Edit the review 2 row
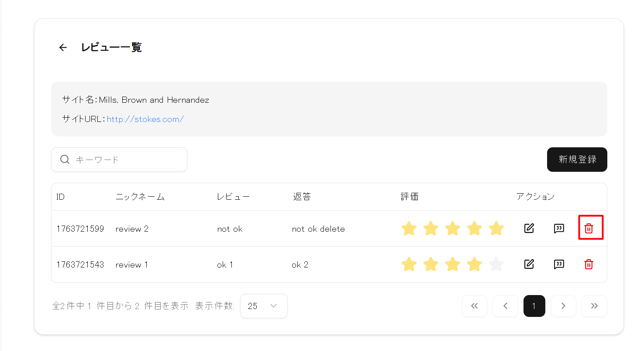Screen dimensions: 644x351 pyautogui.click(x=529, y=228)
